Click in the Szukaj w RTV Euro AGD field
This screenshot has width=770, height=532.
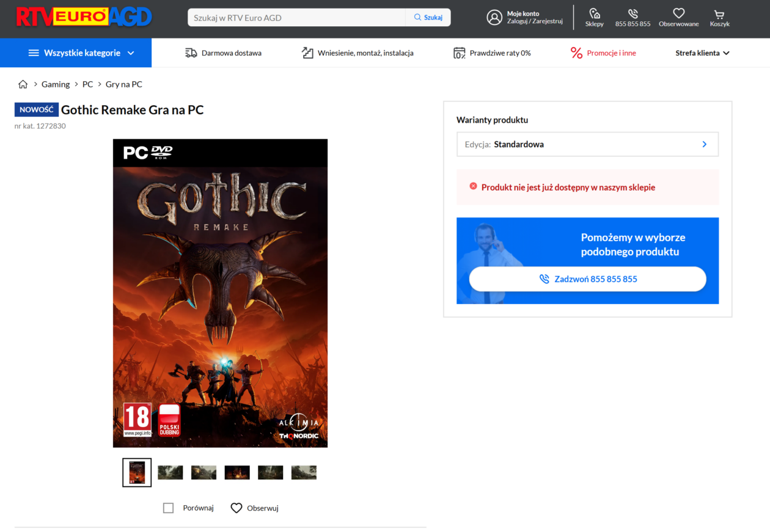click(296, 18)
